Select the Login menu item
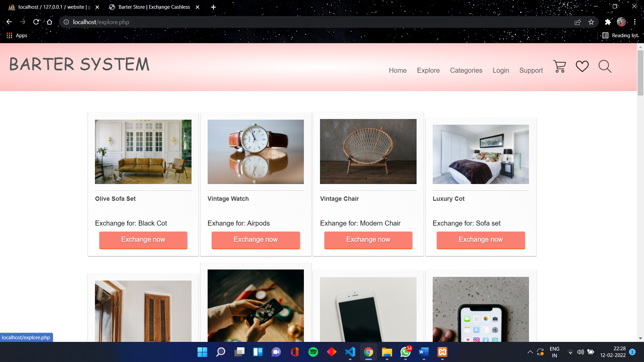Viewport: 644px width, 362px height. tap(501, 70)
